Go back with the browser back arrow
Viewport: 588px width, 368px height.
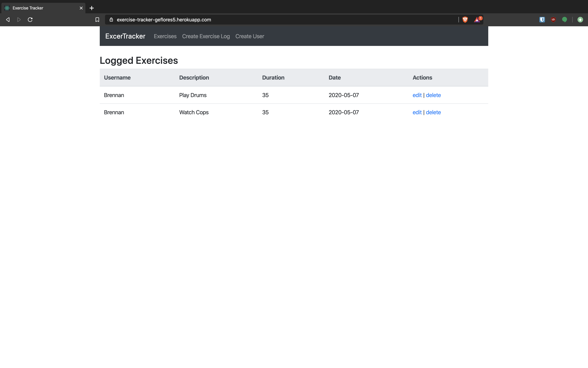(8, 20)
